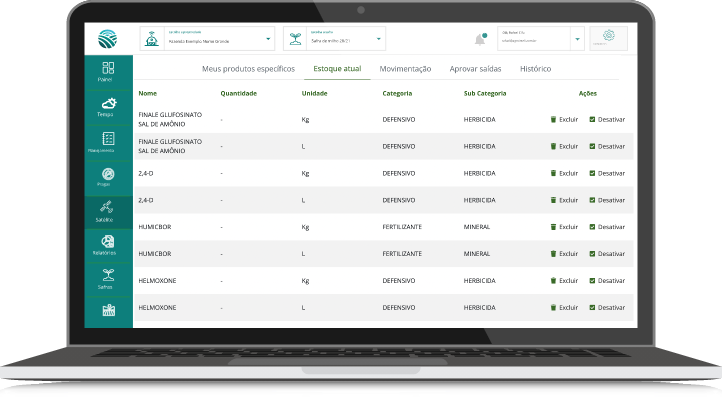Toggle the Desativar checkbox for FINALE GLUFOSINATO L row

point(592,146)
